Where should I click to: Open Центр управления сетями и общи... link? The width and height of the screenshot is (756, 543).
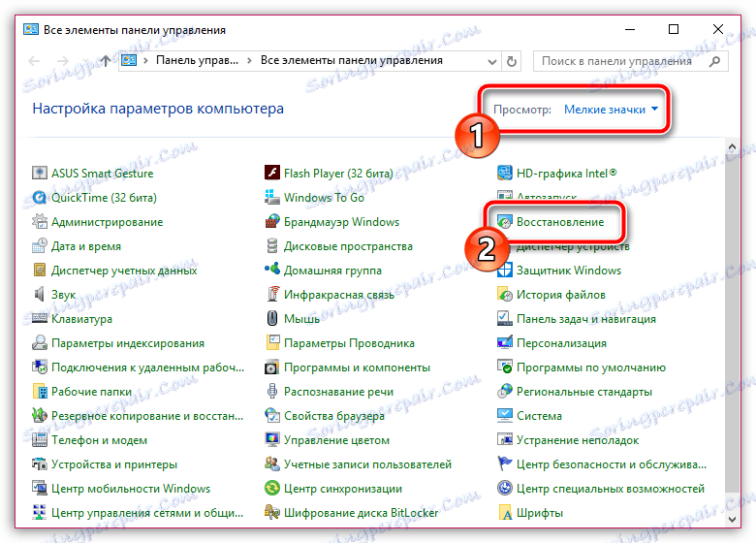point(147,513)
